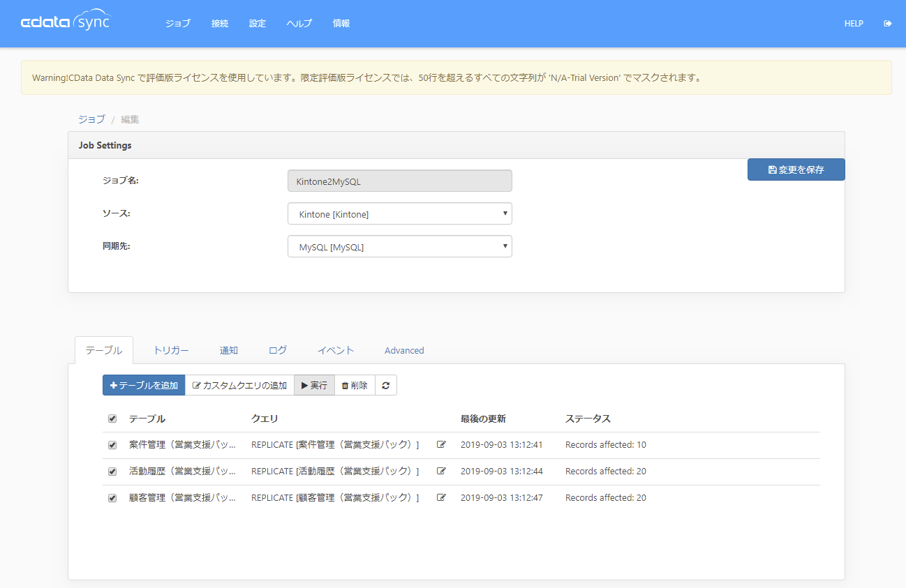
Task: Edit query for 顧客管理 row
Action: (441, 498)
